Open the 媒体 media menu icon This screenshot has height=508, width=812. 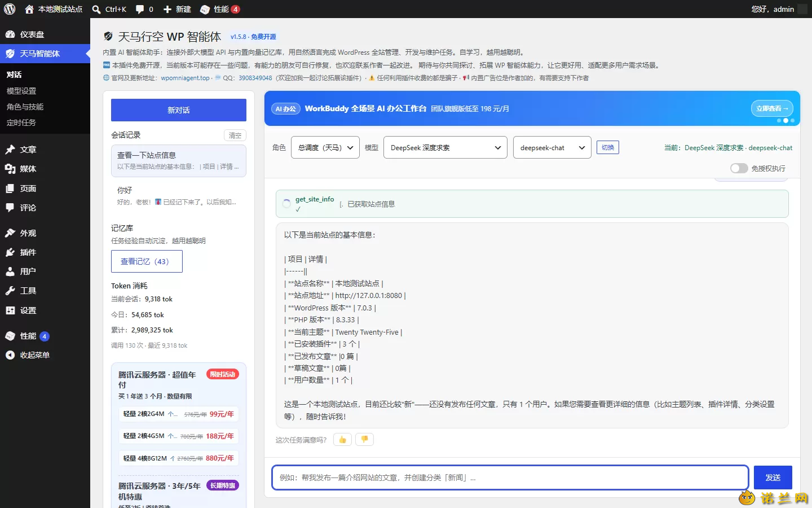(10, 169)
